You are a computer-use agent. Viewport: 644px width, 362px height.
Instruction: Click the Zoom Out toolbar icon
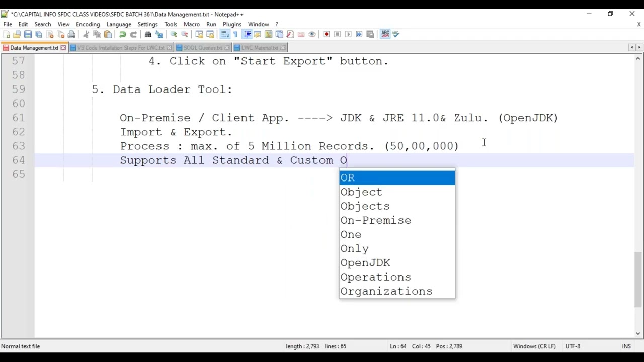coord(185,34)
